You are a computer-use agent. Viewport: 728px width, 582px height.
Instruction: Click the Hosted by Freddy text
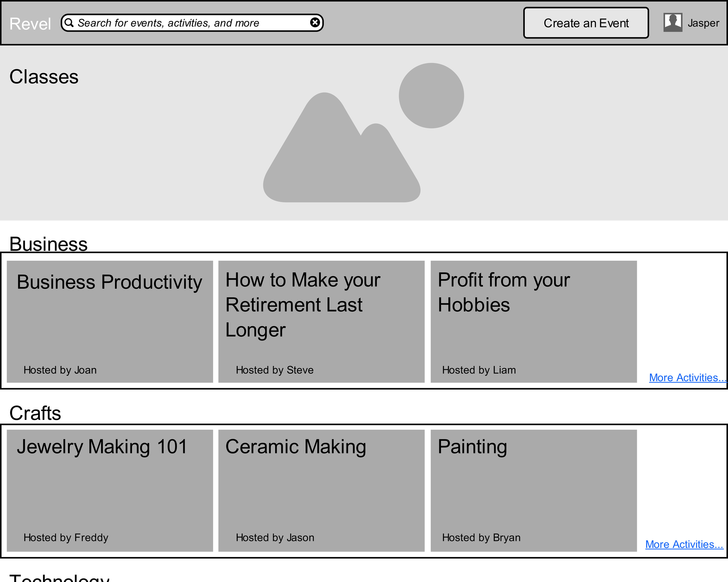tap(66, 537)
